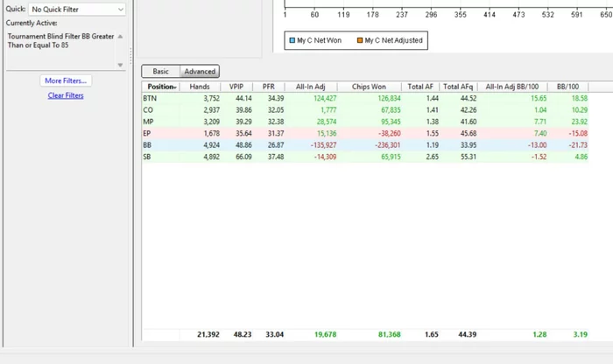Viewport: 613px width, 364px height.
Task: Sort by Position column header
Action: [x=161, y=87]
